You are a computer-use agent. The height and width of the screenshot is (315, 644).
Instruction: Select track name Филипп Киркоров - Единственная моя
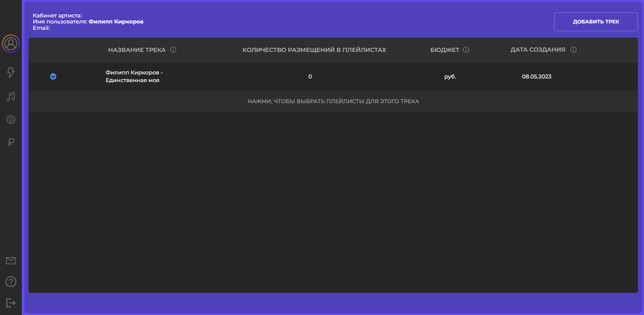(x=134, y=76)
